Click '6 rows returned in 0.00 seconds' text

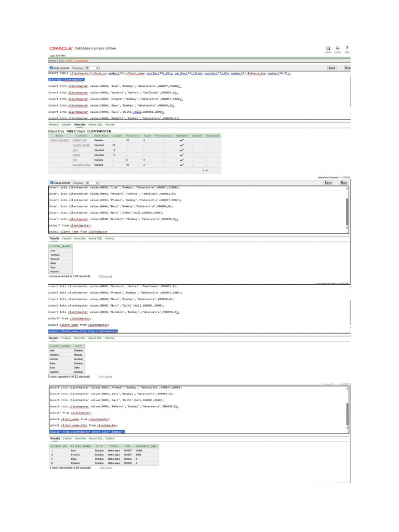tap(70, 276)
